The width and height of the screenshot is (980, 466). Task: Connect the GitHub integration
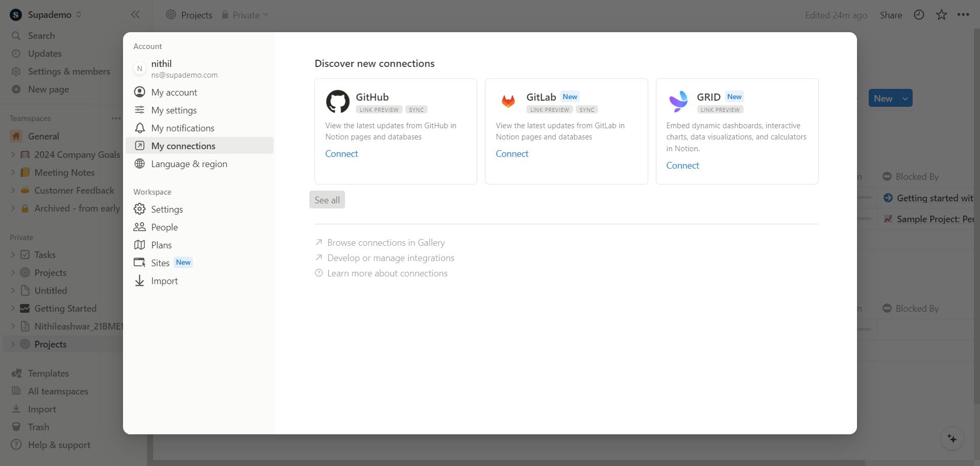coord(341,154)
